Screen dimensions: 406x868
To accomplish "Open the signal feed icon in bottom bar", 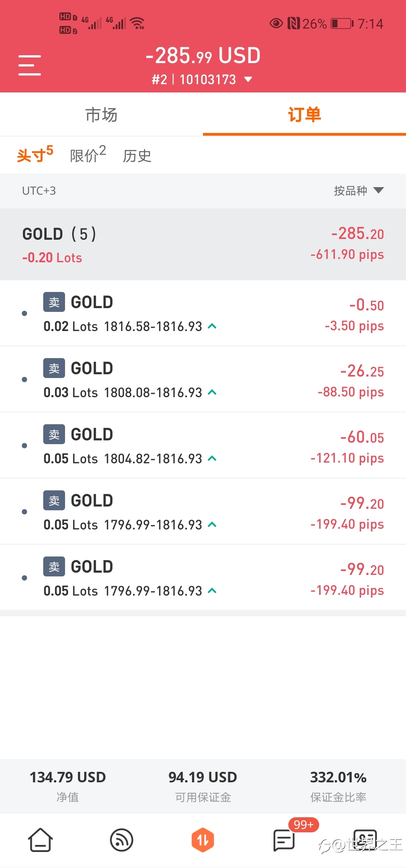I will [x=121, y=840].
